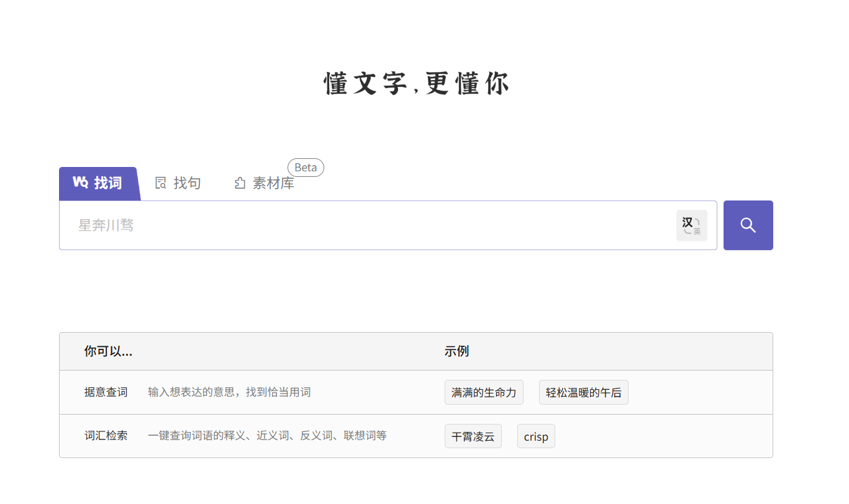Click the WQ logo on 找词 tab
This screenshot has height=504, width=849.
tap(80, 182)
